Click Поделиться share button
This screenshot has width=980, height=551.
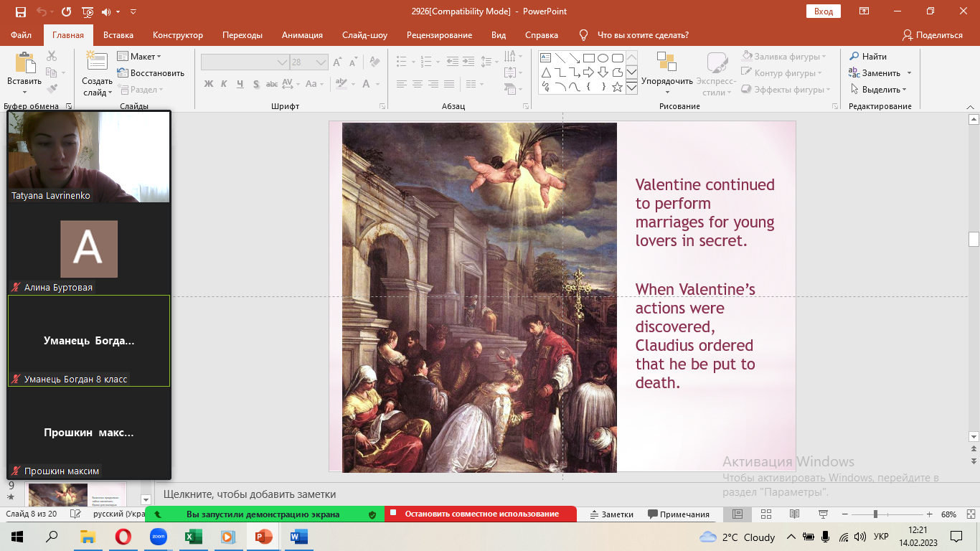932,34
